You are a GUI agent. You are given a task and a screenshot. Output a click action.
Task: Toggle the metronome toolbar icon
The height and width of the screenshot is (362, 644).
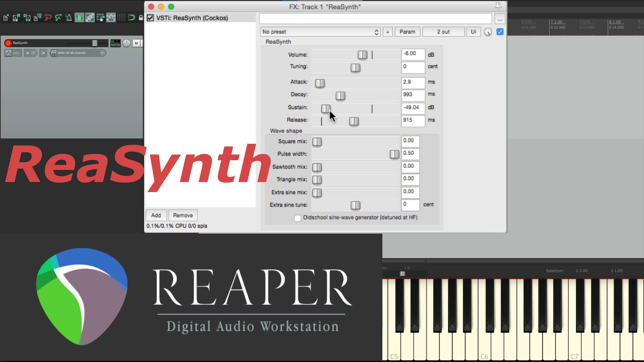pyautogui.click(x=69, y=17)
